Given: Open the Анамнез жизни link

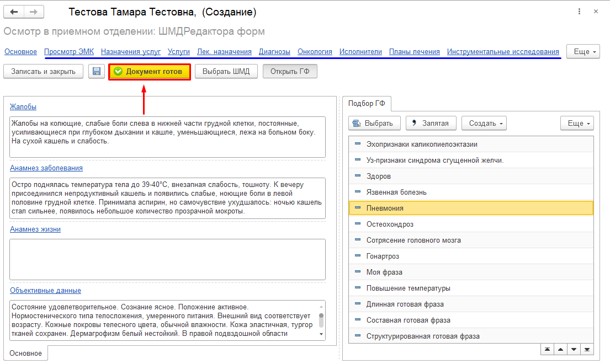Looking at the screenshot, I should point(35,229).
